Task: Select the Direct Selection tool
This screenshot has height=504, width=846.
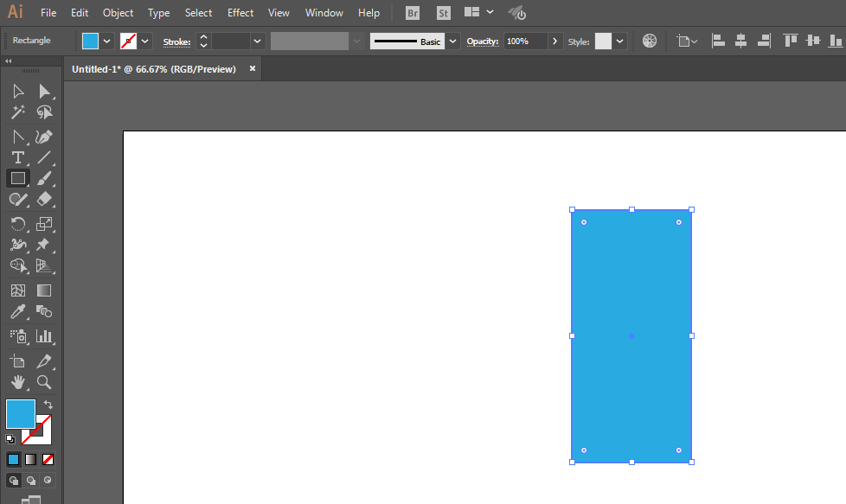Action: pyautogui.click(x=44, y=91)
